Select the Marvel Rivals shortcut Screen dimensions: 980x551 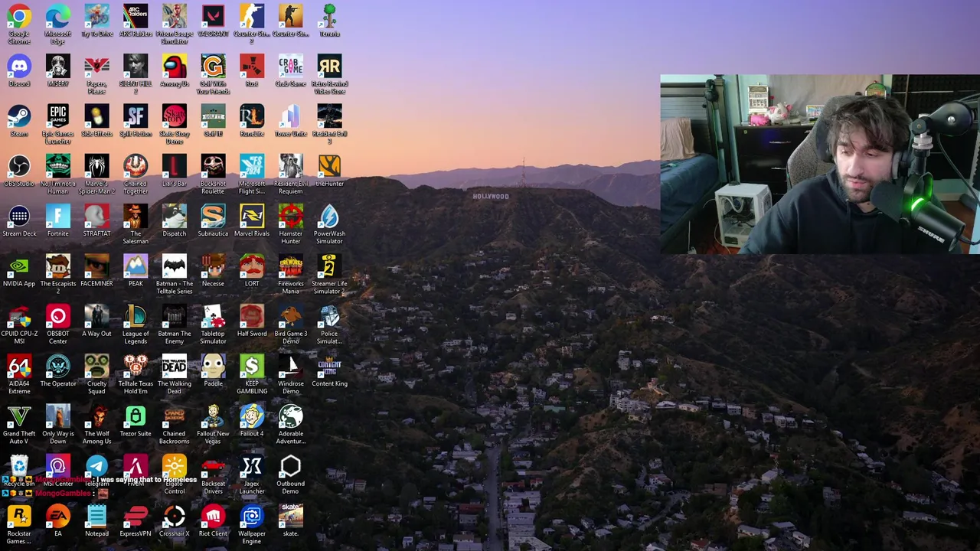tap(252, 216)
